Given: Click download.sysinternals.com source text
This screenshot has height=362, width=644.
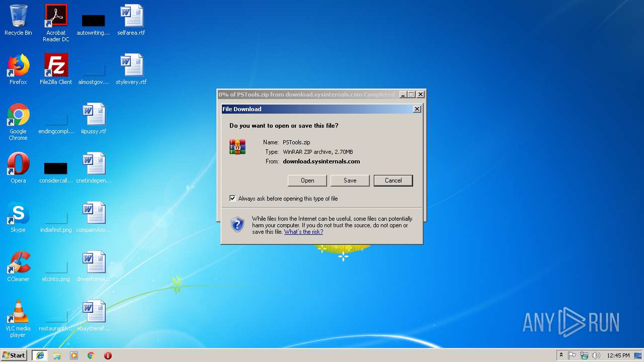Looking at the screenshot, I should click(321, 161).
